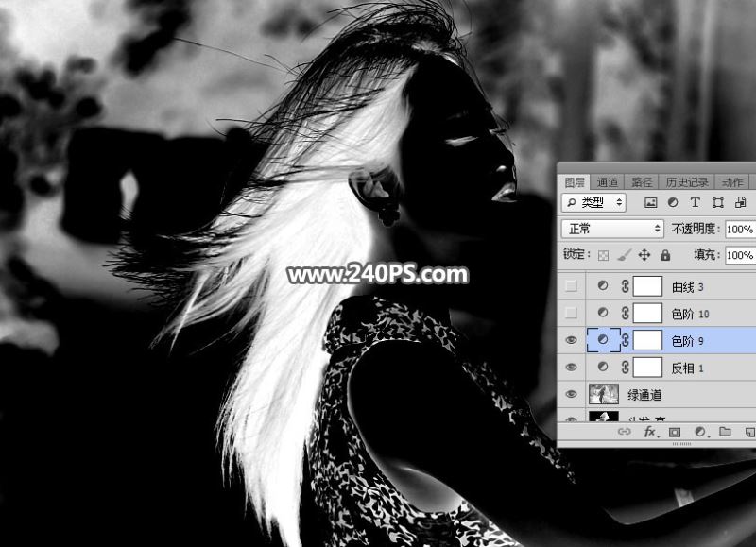The width and height of the screenshot is (756, 547).
Task: Click 反相 1 adjustment icon
Action: pyautogui.click(x=603, y=367)
